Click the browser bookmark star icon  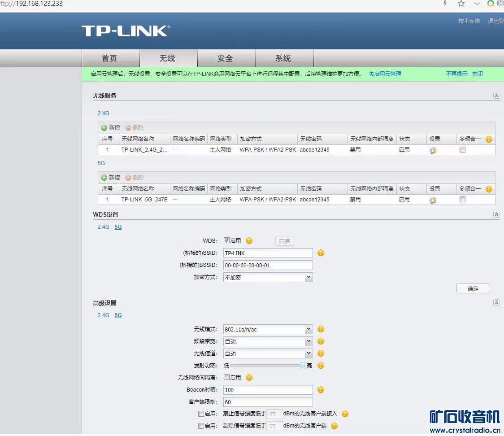[x=461, y=4]
